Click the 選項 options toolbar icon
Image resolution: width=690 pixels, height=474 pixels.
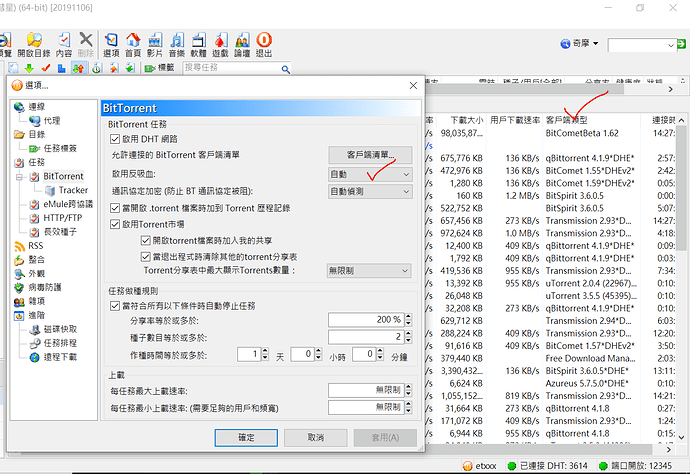click(x=111, y=45)
